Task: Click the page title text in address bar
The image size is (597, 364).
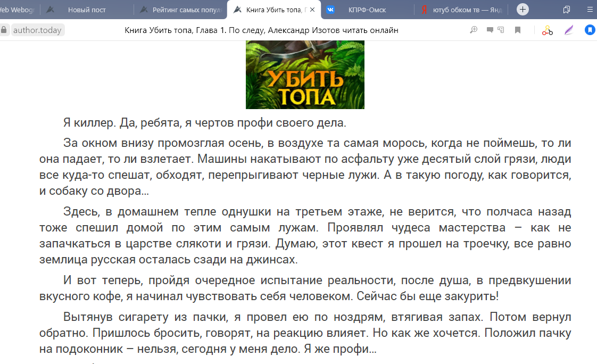Action: 261,30
